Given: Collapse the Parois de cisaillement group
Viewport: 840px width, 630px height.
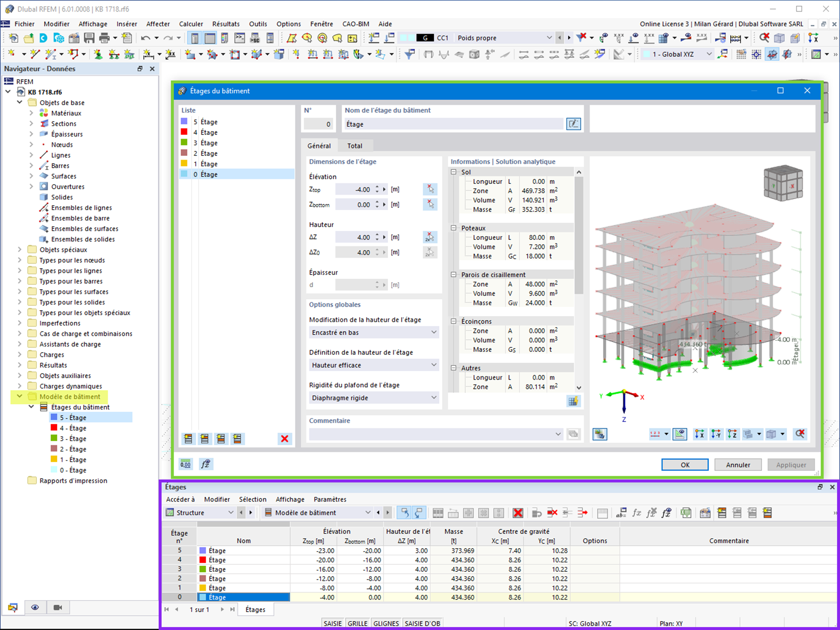Looking at the screenshot, I should [x=454, y=275].
